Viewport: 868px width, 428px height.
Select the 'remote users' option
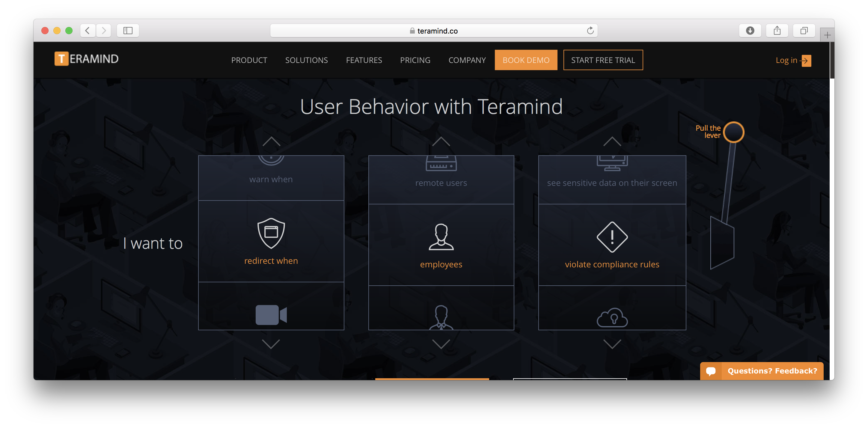441,183
